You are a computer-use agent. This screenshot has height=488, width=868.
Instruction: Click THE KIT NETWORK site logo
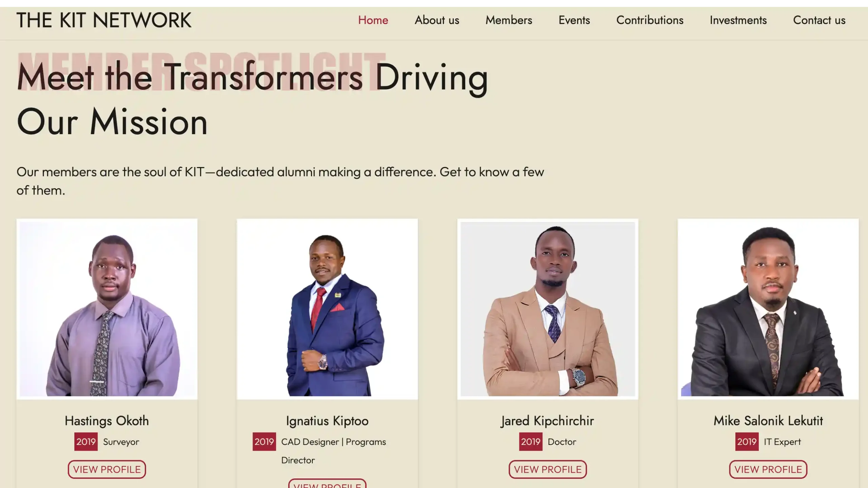104,20
